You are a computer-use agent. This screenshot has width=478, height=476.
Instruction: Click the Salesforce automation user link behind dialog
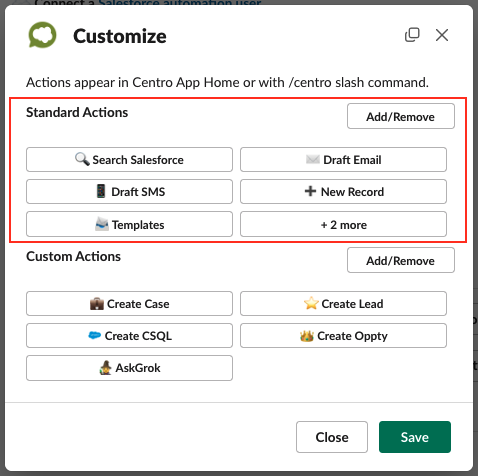[180, 3]
